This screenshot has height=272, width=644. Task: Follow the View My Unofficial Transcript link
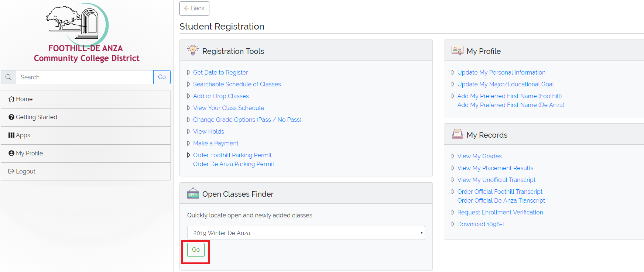coord(496,180)
